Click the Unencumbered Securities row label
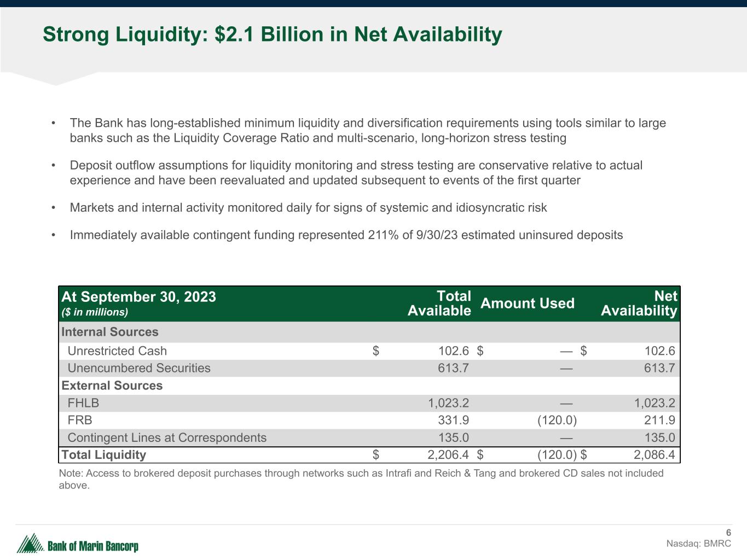 point(138,368)
